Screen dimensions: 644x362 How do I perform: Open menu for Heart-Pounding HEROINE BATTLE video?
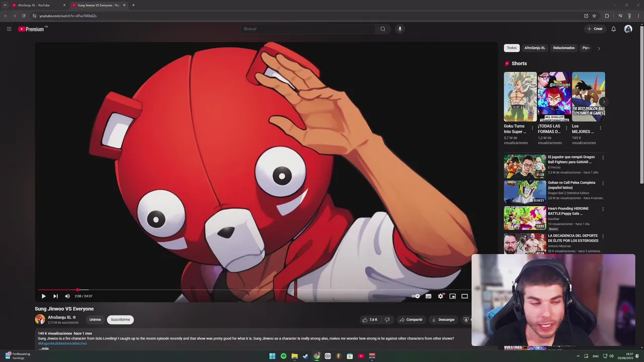click(x=603, y=209)
